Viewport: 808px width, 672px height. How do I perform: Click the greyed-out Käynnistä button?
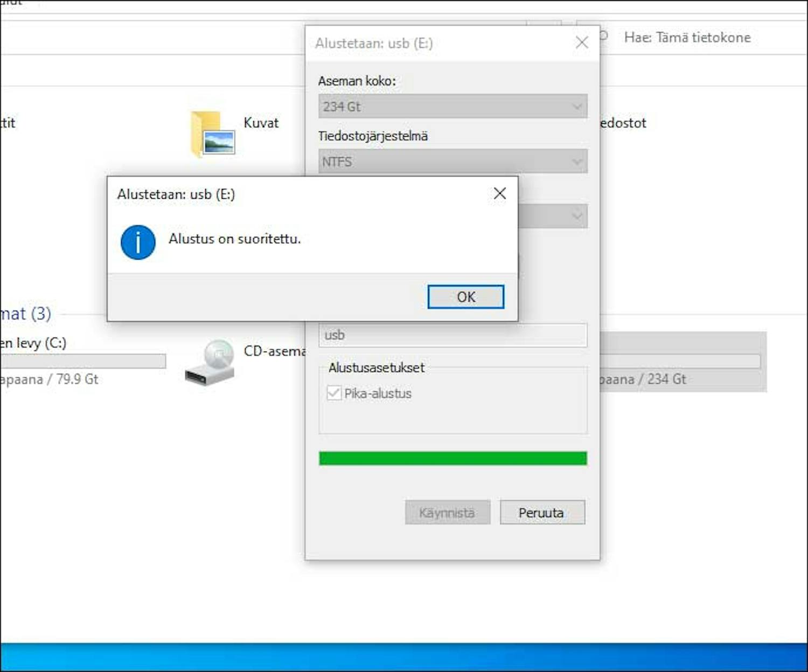447,513
